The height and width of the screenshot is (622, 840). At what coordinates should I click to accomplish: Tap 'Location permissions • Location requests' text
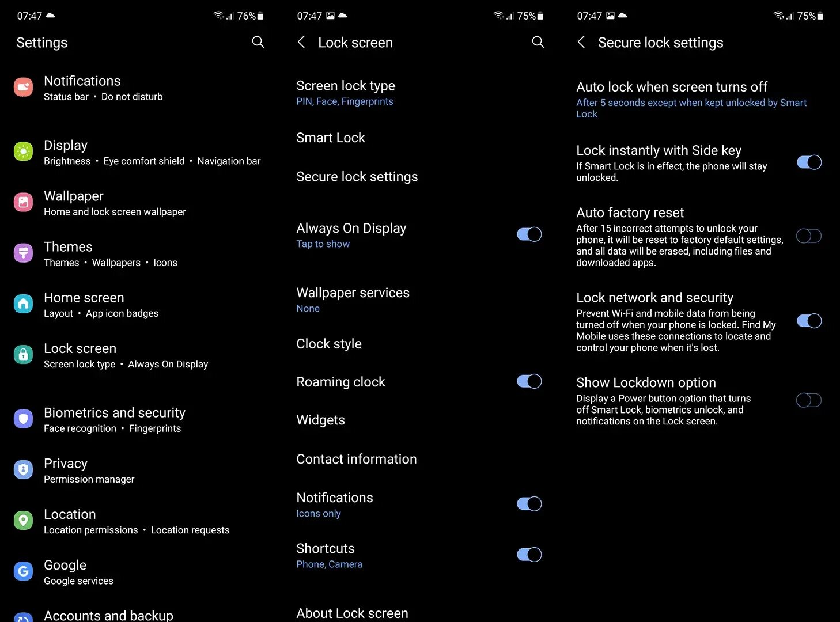tap(137, 530)
